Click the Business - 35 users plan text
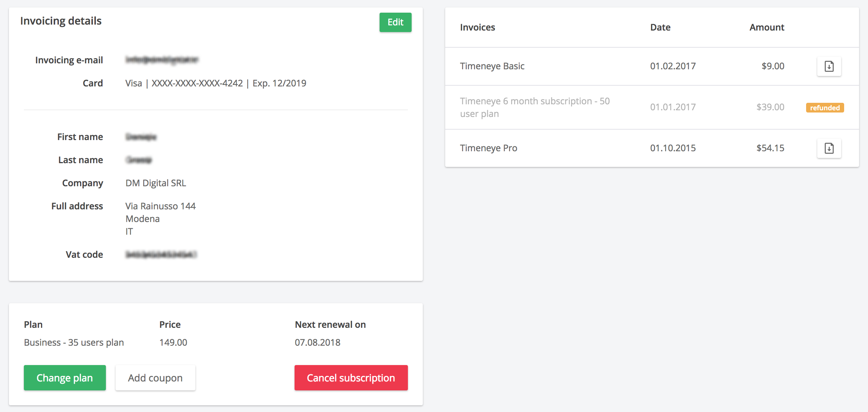The width and height of the screenshot is (868, 412). [74, 343]
